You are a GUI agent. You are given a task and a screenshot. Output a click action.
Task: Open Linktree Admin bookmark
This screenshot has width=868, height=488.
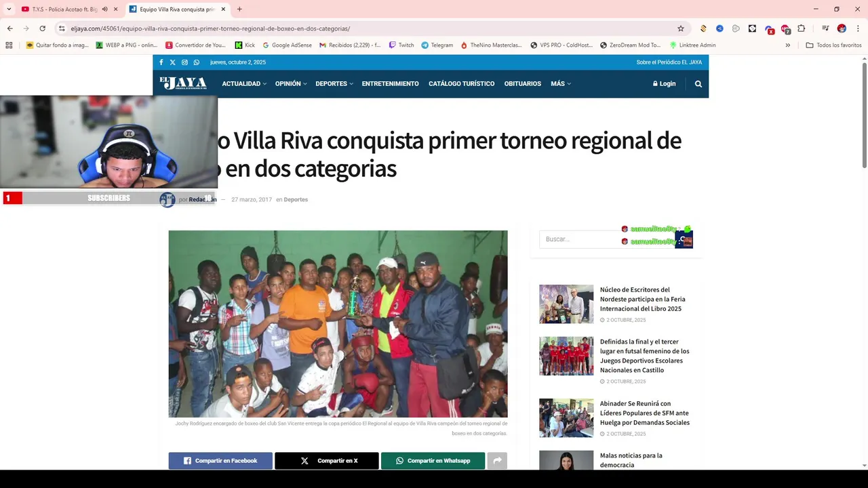click(x=692, y=45)
